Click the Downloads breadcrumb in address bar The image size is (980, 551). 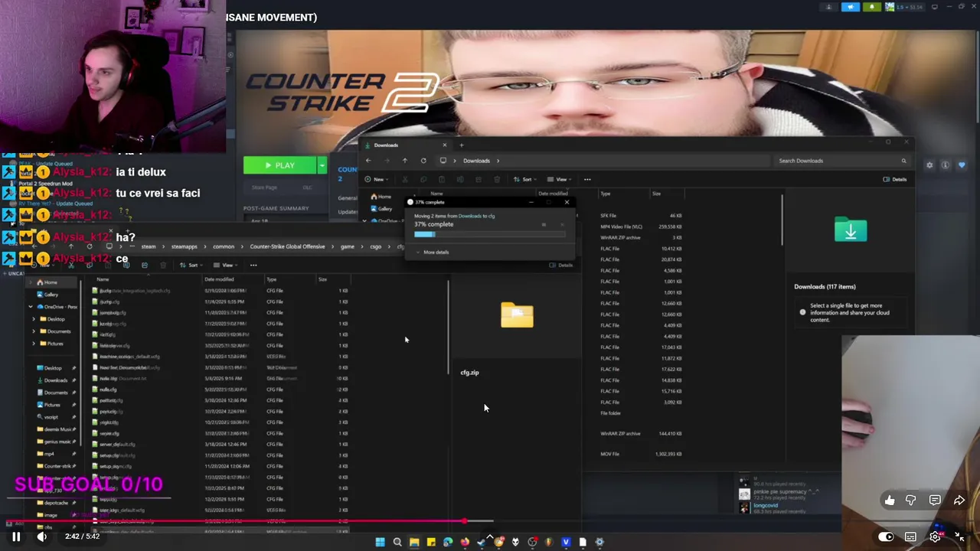pyautogui.click(x=476, y=161)
